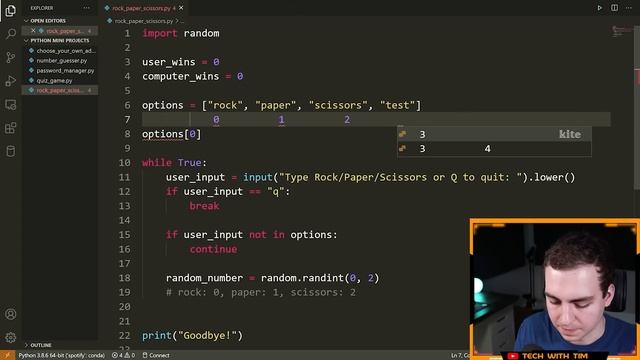This screenshot has height=360, width=640.
Task: Open password_manager.py in explorer
Action: tap(65, 71)
